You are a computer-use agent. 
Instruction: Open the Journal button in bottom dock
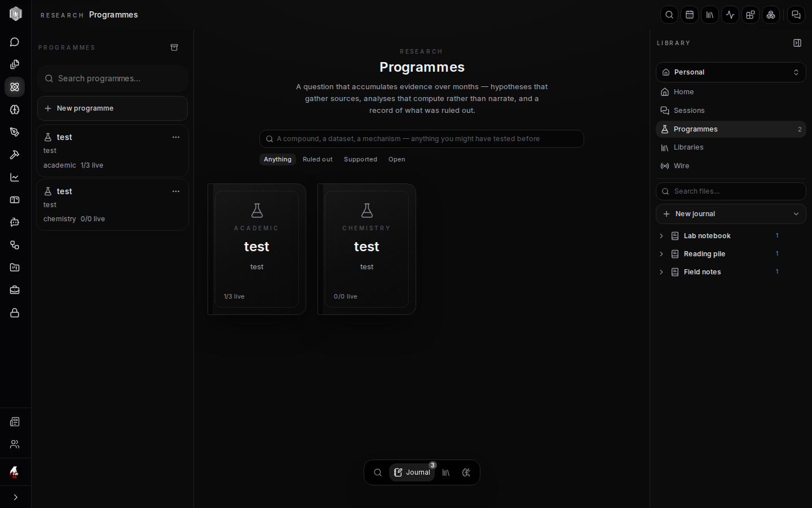(x=412, y=472)
